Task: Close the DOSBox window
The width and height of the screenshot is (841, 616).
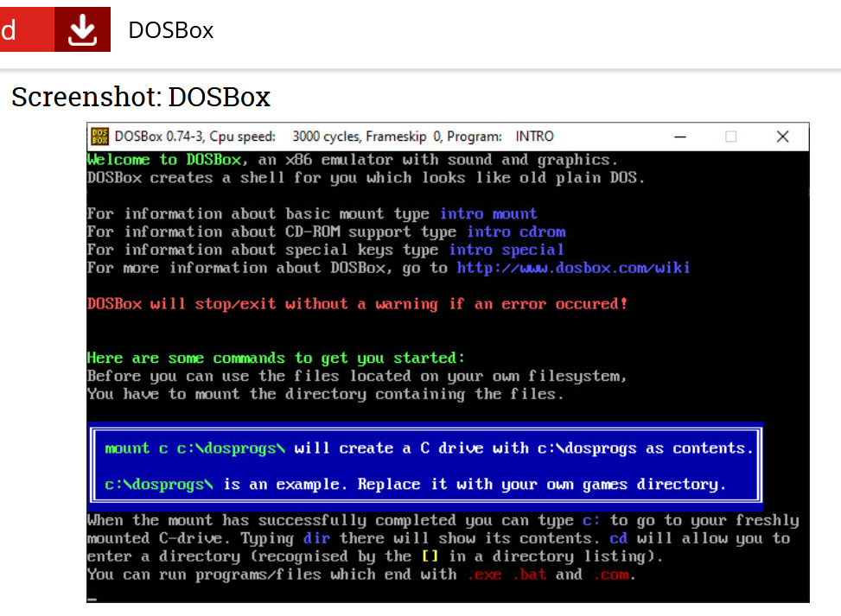Action: tap(782, 137)
